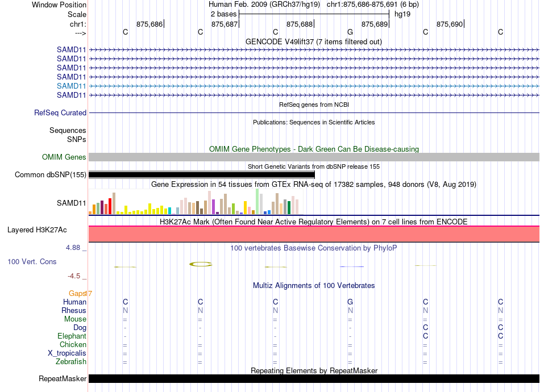Click the large olive PhyloP loop mark
This screenshot has width=540, height=392.
tap(201, 264)
